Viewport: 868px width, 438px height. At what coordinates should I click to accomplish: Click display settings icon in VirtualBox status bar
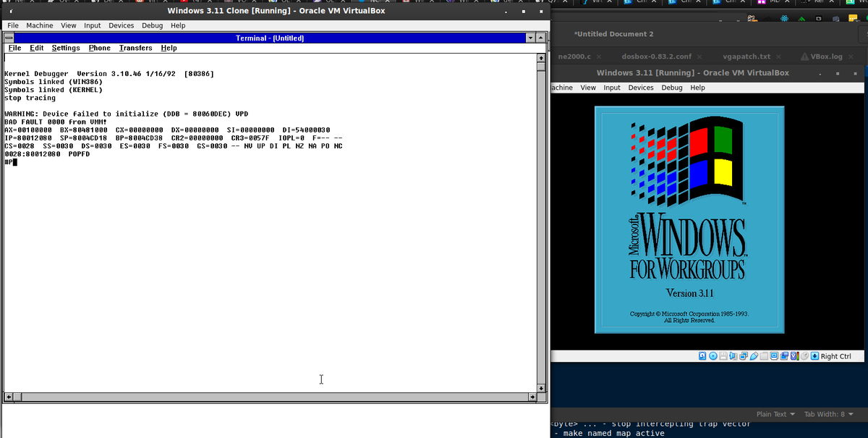coord(774,356)
